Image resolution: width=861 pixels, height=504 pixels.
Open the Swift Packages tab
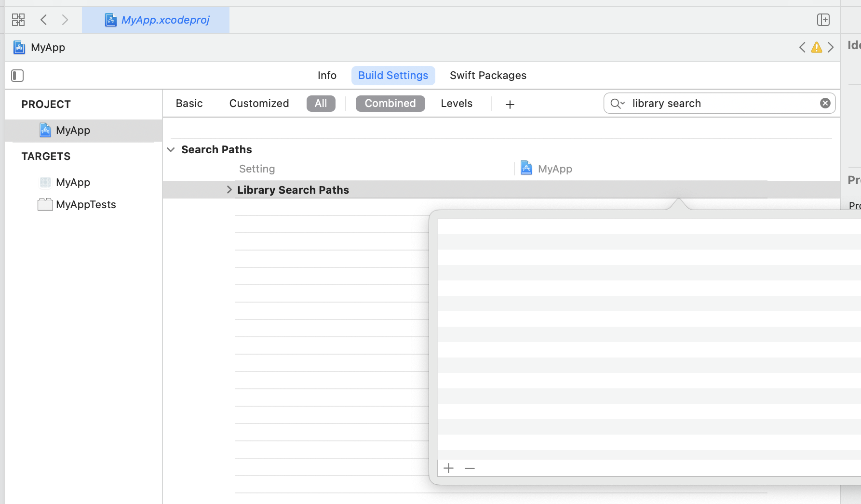coord(488,76)
